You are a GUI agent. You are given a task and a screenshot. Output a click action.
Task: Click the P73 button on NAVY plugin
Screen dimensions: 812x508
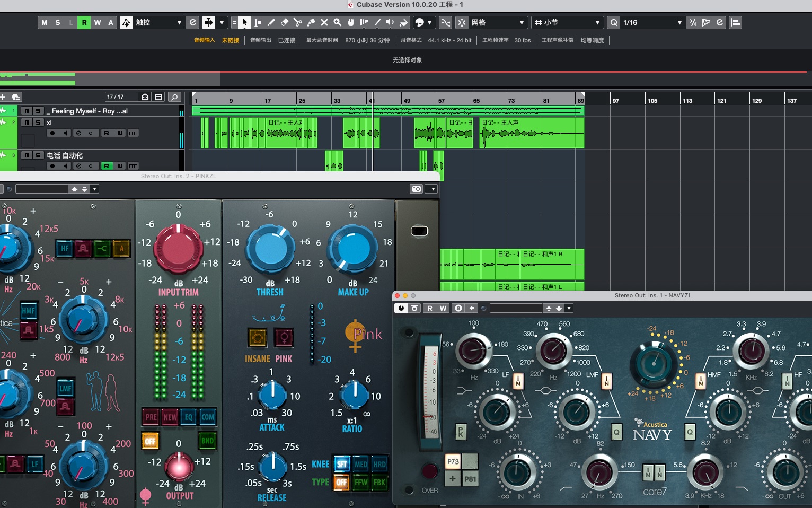coord(453,461)
